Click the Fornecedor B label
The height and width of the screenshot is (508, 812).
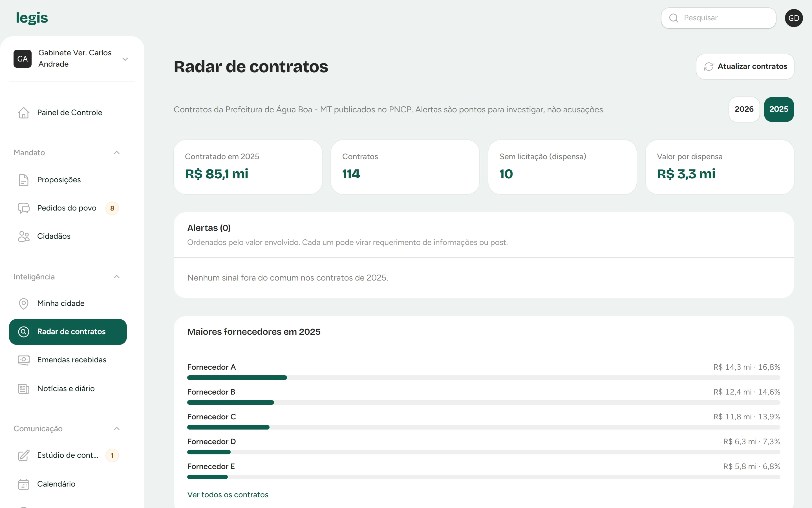(211, 392)
